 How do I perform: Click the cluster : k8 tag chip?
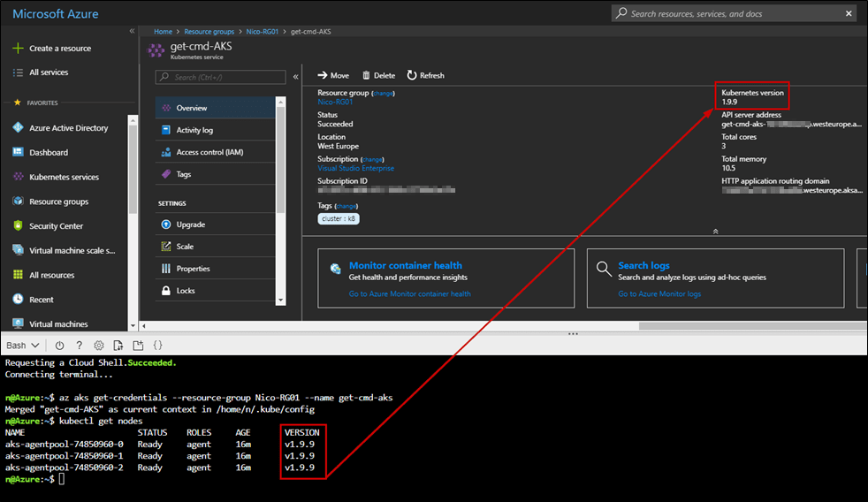(339, 218)
